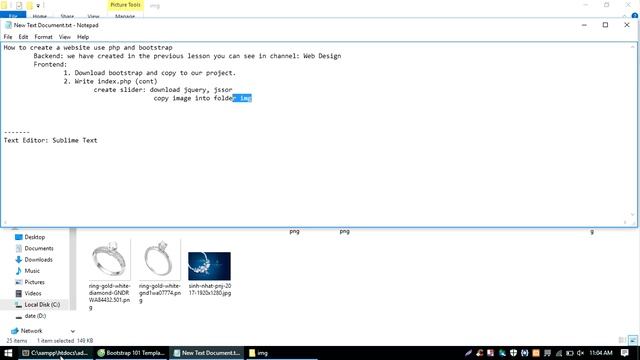Image resolution: width=640 pixels, height=360 pixels.
Task: Open the Help menu in Notepad
Action: [x=83, y=37]
